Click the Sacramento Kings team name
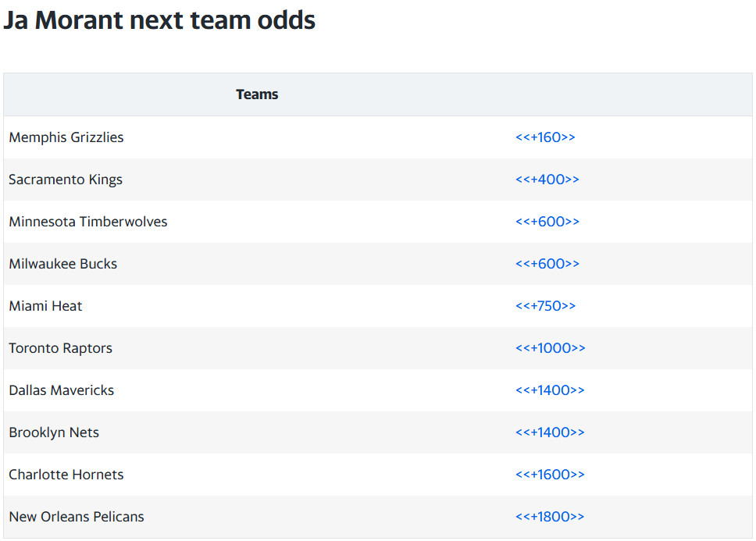This screenshot has height=541, width=756. coord(66,180)
